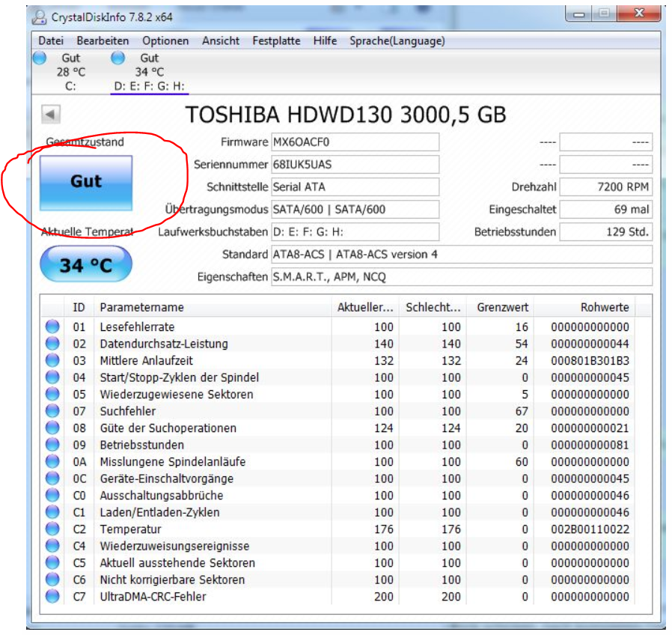
Task: Click the Schnittstelle field Serial ATA
Action: pos(355,187)
